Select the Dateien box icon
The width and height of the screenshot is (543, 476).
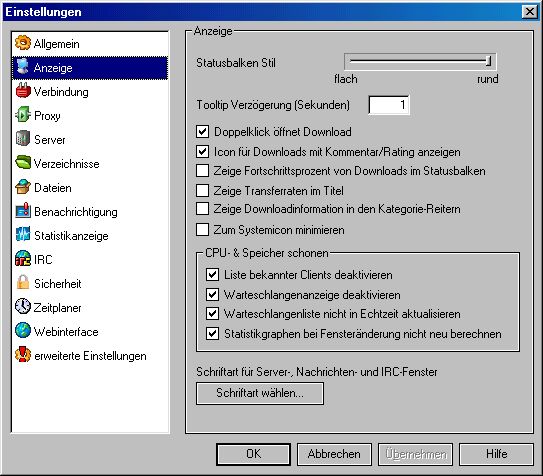pyautogui.click(x=23, y=187)
